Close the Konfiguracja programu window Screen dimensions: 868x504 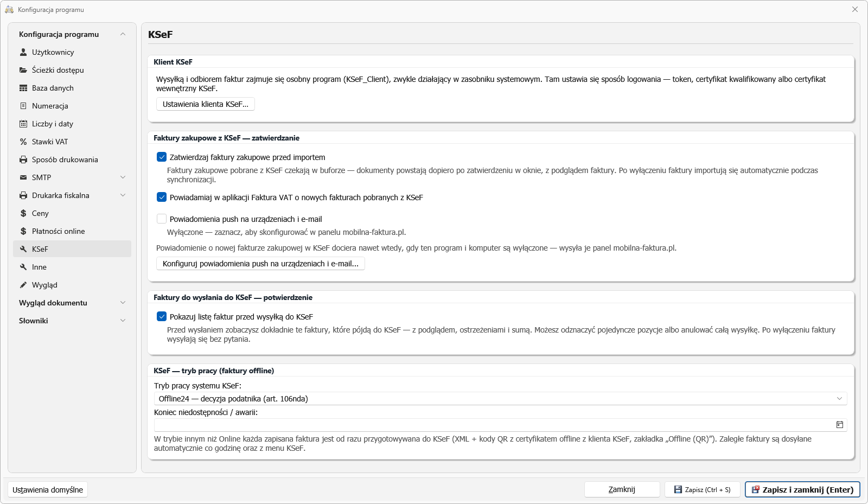pos(855,9)
